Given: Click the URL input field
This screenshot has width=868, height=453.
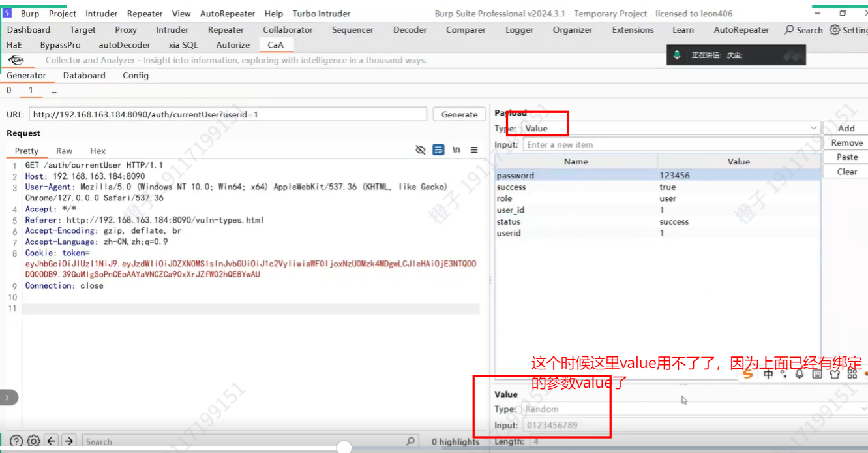Looking at the screenshot, I should click(228, 114).
